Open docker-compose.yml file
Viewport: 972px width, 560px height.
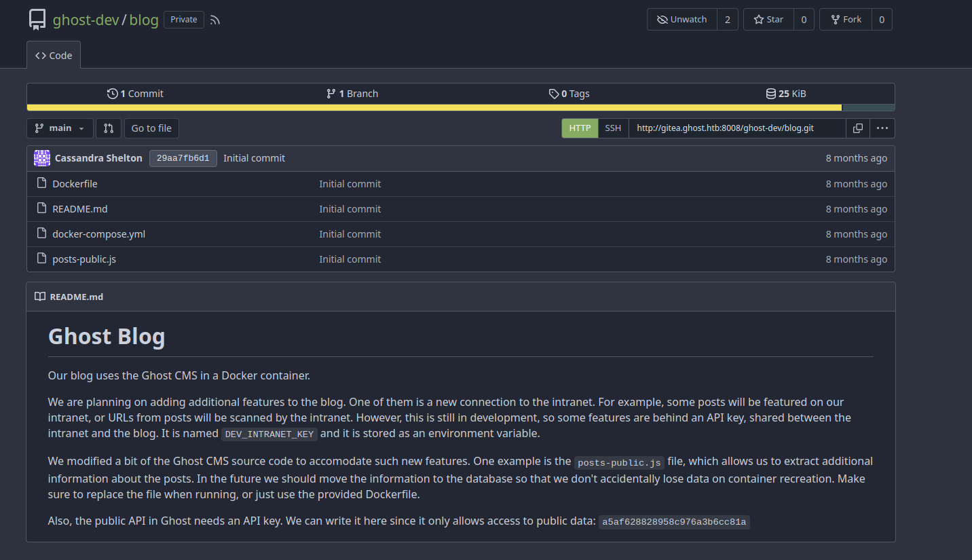click(99, 234)
